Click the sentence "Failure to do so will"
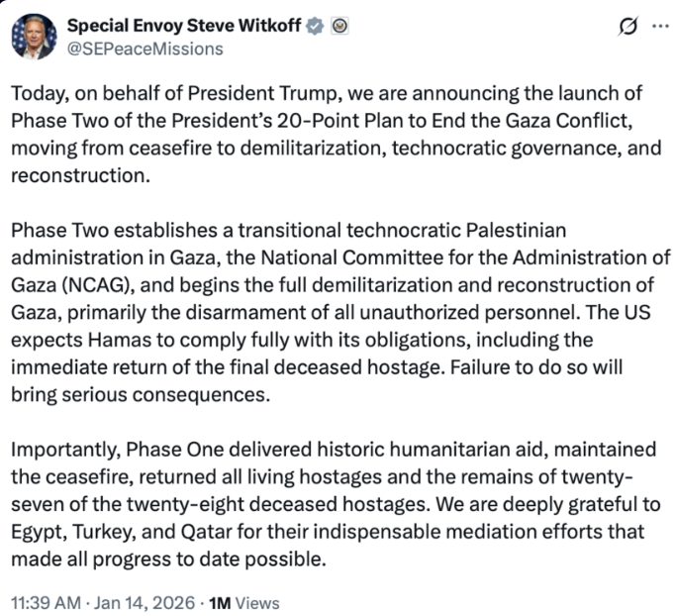The height and width of the screenshot is (616, 675). pos(524,368)
